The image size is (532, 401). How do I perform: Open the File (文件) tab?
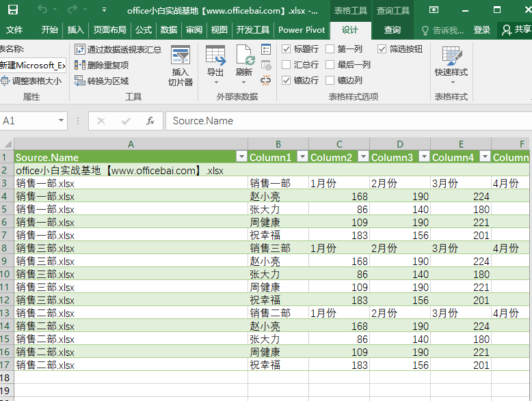pos(14,30)
